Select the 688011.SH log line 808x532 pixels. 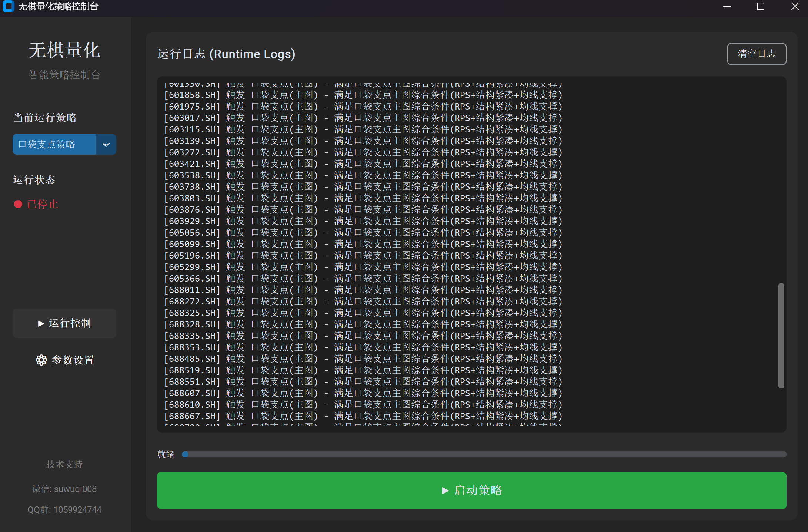(363, 290)
